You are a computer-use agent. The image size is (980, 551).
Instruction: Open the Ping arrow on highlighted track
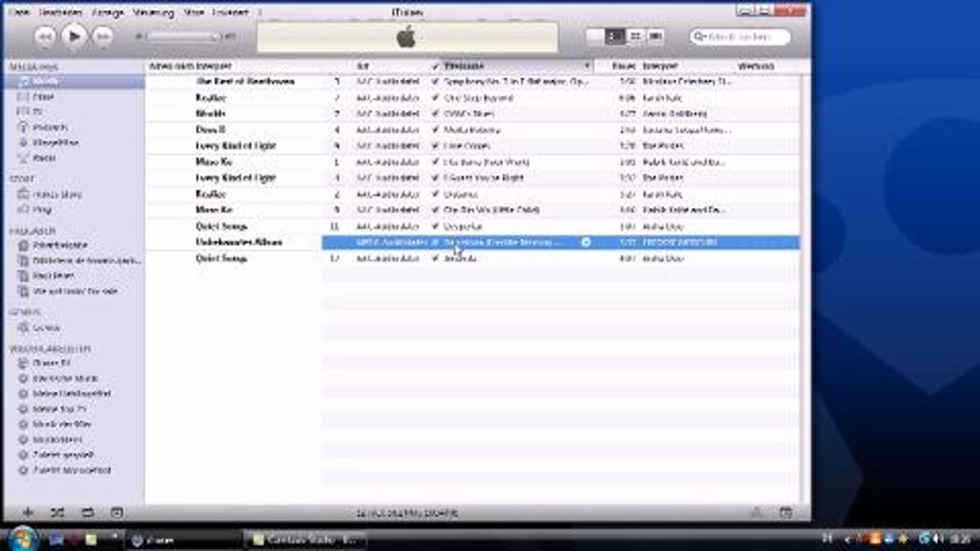pyautogui.click(x=586, y=242)
